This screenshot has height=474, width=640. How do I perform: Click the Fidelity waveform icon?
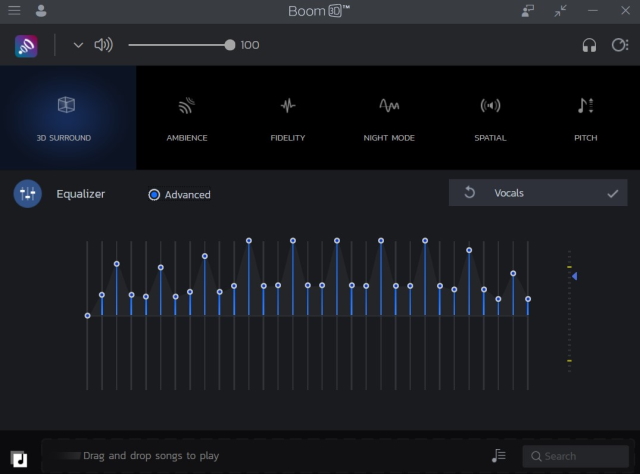coord(288,105)
